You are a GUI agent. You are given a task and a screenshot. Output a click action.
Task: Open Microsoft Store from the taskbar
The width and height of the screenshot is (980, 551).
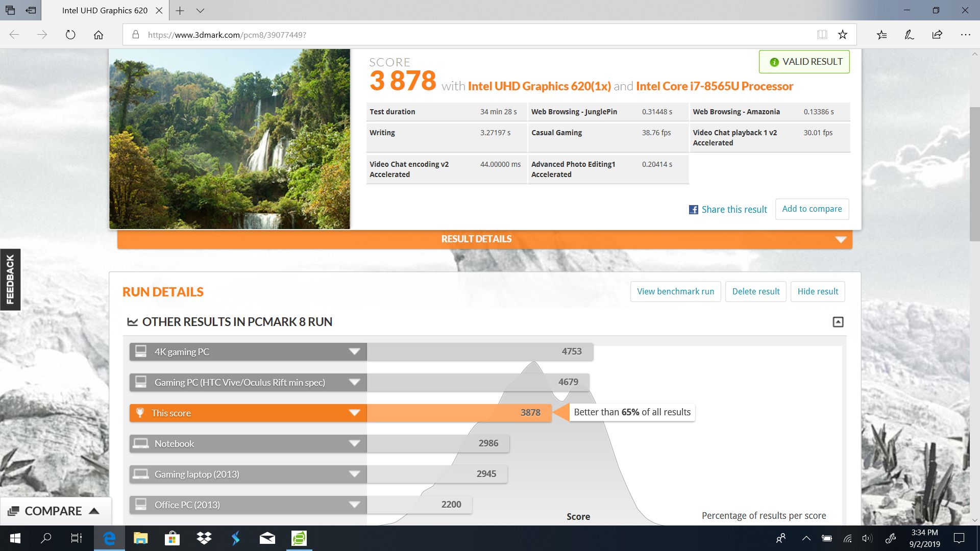pyautogui.click(x=172, y=538)
